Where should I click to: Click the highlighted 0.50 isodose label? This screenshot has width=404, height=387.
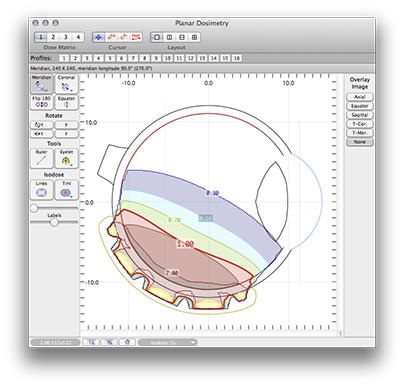206,218
